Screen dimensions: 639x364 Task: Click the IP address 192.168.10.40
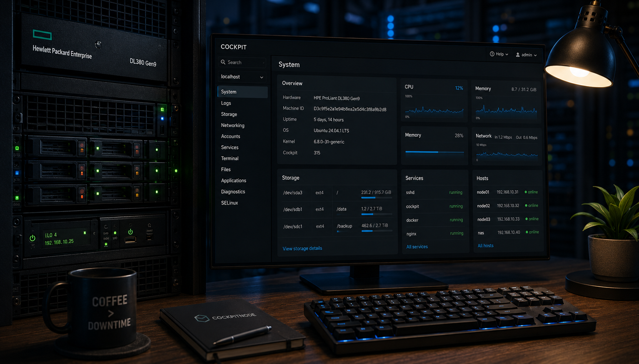point(509,233)
